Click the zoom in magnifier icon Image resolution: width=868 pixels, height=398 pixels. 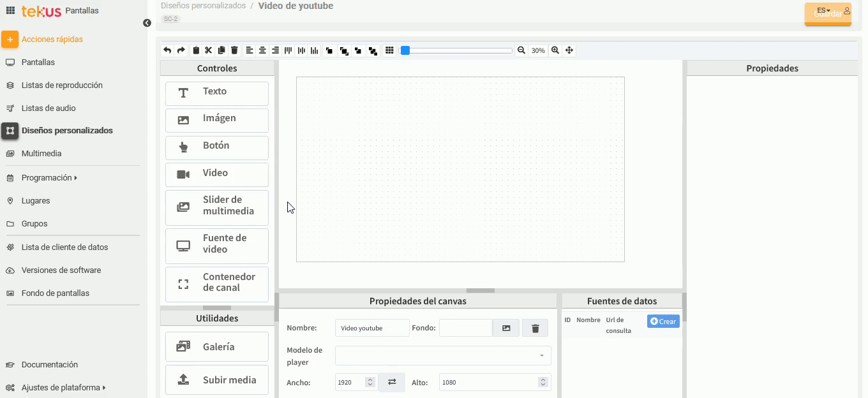555,50
